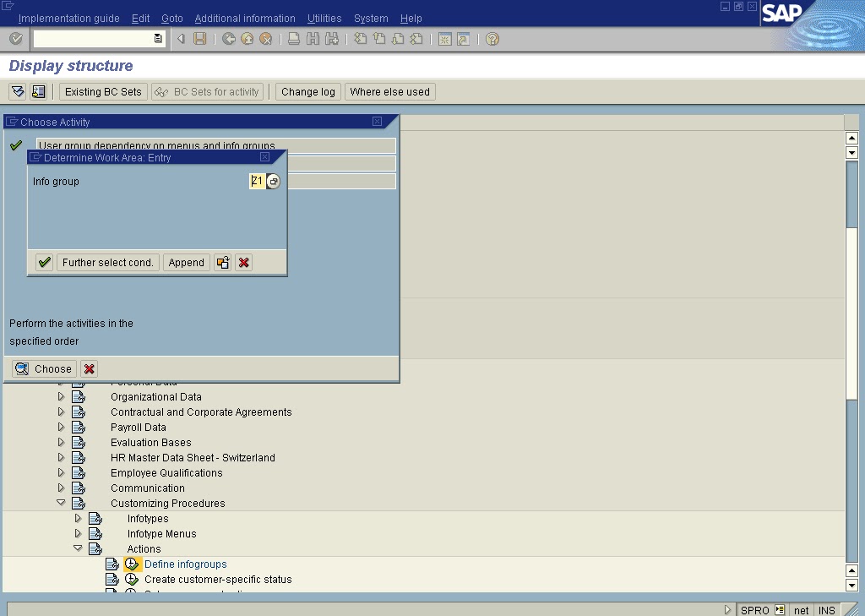Screen dimensions: 865x616
Task: Open the Utilities menu
Action: click(x=324, y=18)
